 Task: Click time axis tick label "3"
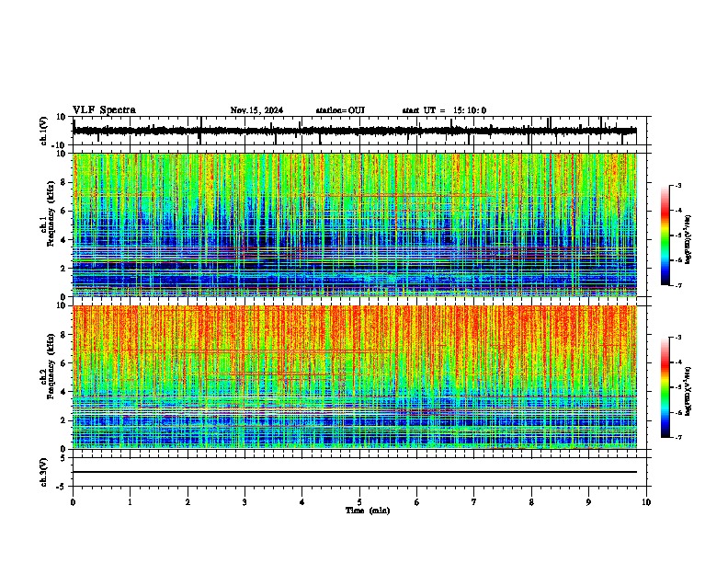pos(245,502)
